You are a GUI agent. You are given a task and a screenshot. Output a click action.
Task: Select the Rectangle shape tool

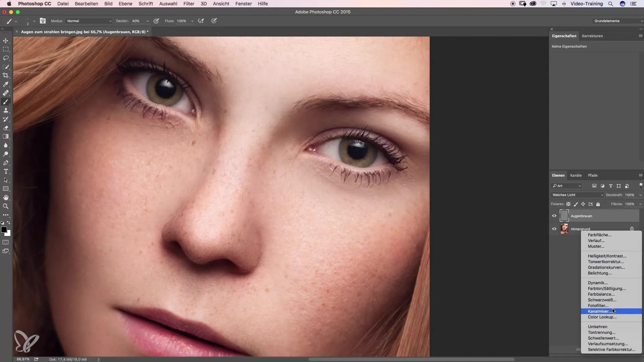6,189
